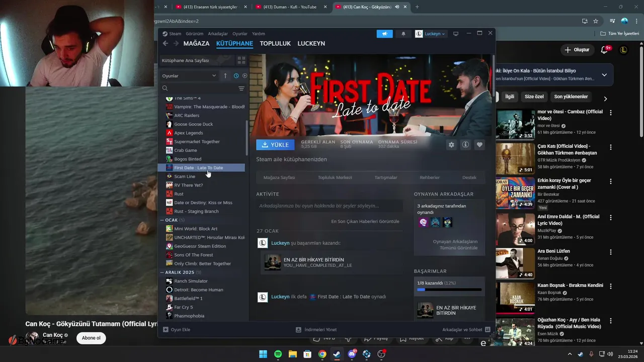Click the Oyun Ekle plus icon
Screen dimensions: 644x362
coord(166,329)
